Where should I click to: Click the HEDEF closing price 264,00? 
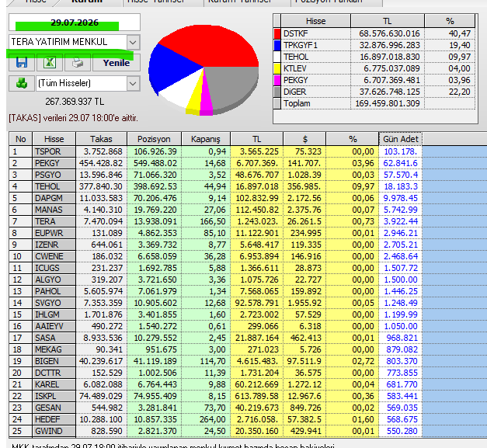(x=213, y=419)
